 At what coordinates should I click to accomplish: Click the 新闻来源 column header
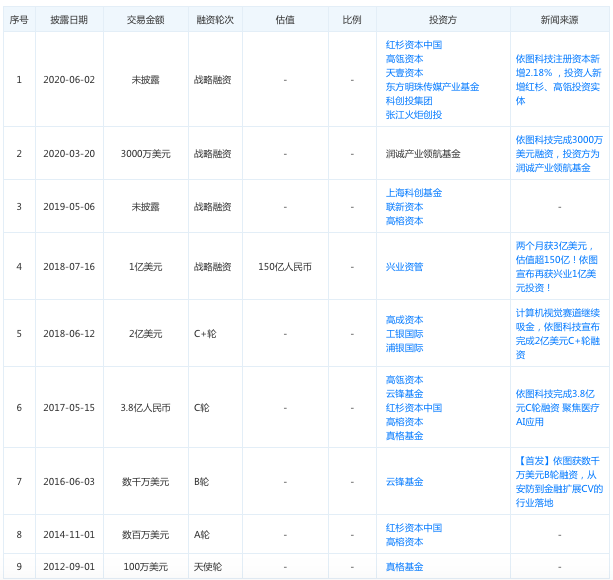click(559, 20)
